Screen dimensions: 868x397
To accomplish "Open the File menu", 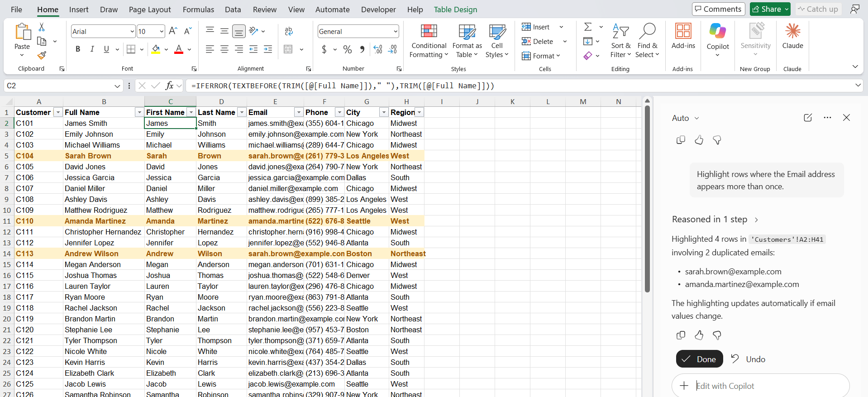I will 17,10.
